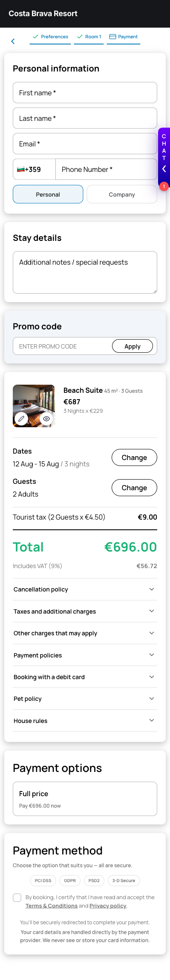Open the Privacy policy link
Image resolution: width=170 pixels, height=980 pixels.
pyautogui.click(x=108, y=906)
